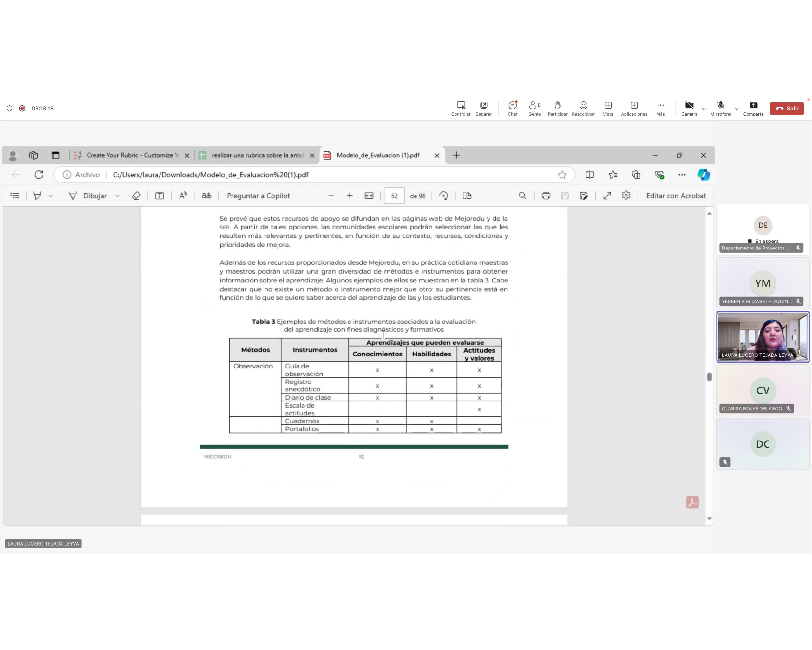Open the Favorites list icon

(x=613, y=175)
